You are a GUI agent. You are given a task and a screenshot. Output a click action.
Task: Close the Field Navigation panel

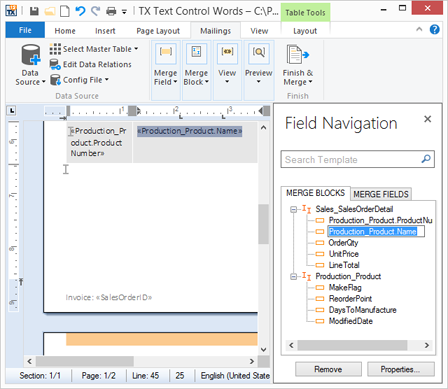tap(427, 119)
